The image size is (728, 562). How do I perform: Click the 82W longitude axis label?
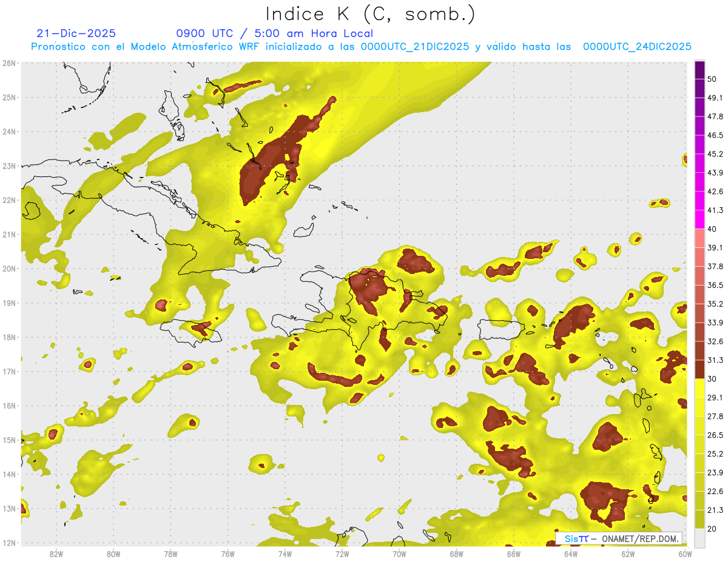pyautogui.click(x=56, y=554)
